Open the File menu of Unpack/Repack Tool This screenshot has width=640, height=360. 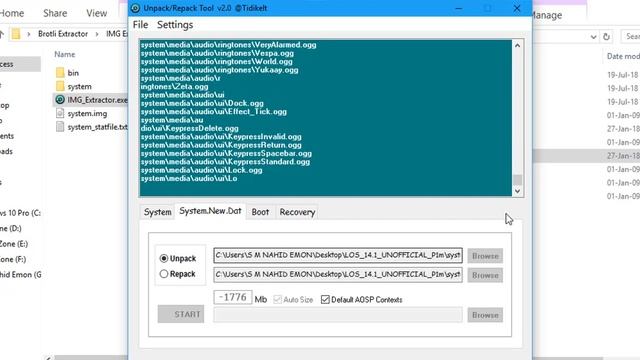pos(140,25)
